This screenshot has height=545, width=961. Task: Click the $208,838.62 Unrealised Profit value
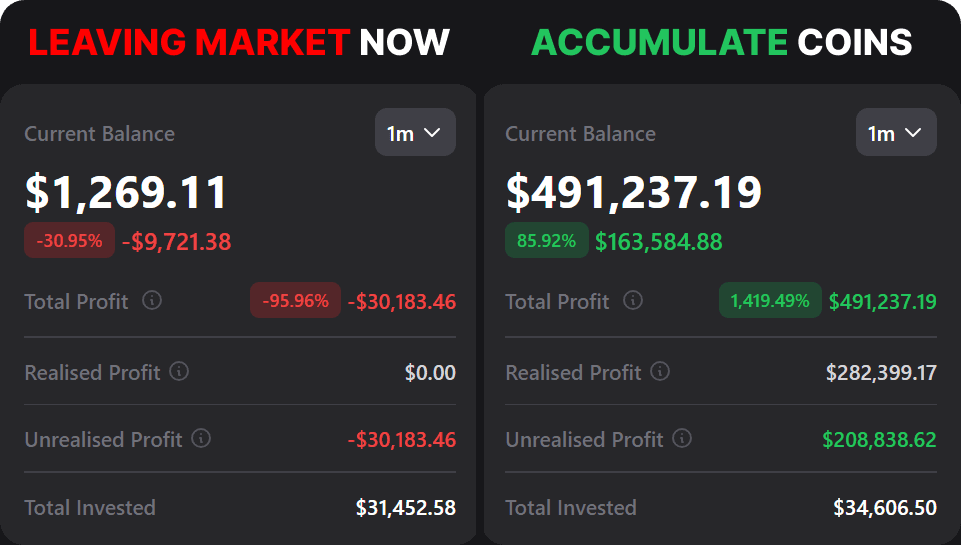pos(879,439)
